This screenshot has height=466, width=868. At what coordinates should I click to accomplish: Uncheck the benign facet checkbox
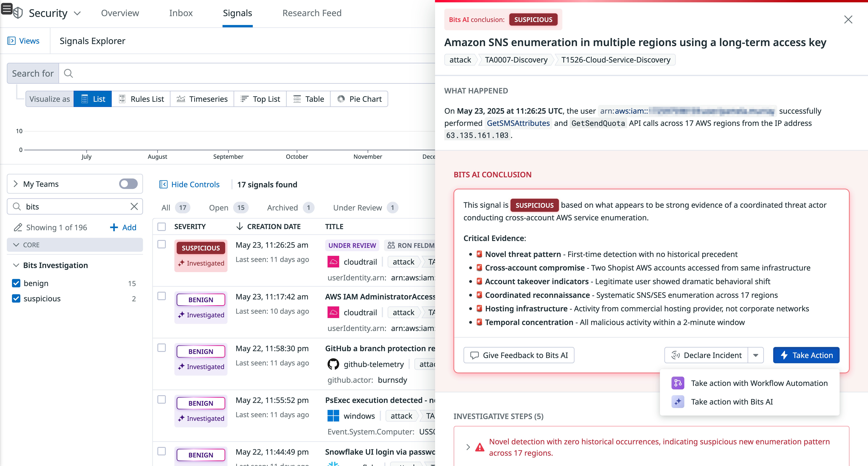point(16,283)
